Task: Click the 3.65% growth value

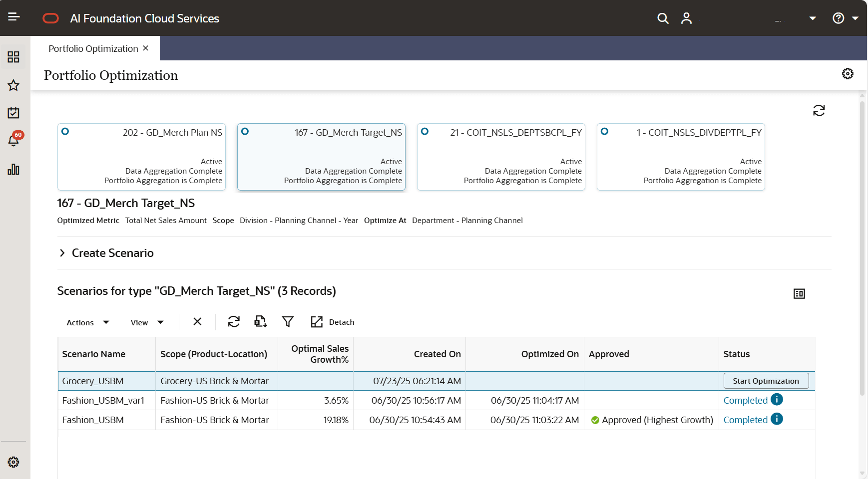Action: coord(336,401)
